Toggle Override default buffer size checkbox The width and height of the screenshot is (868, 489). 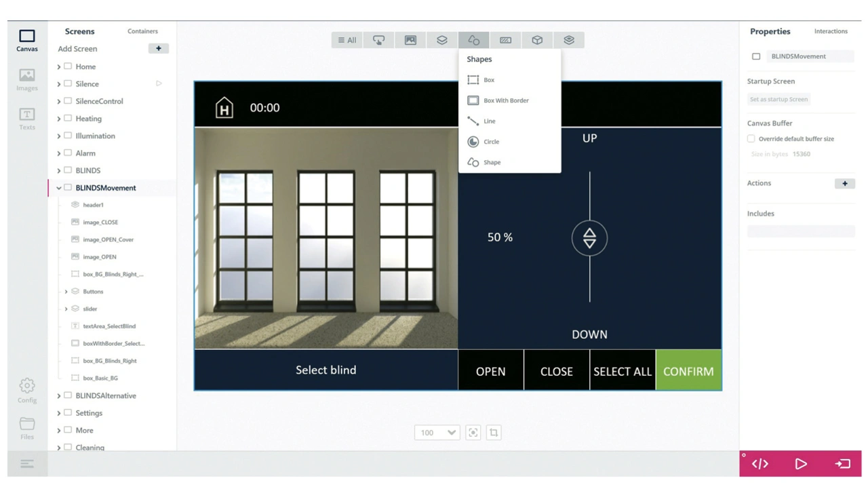click(751, 139)
